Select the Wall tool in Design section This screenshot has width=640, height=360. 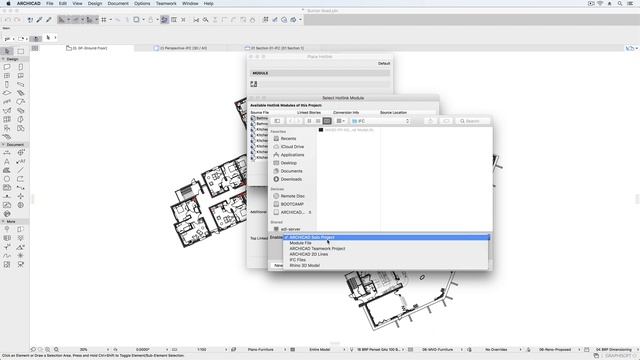7,67
